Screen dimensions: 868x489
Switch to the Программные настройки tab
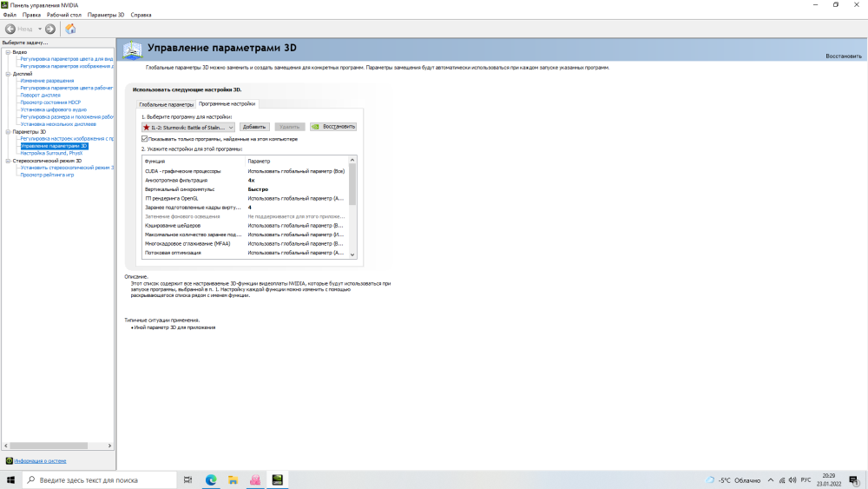[x=227, y=103]
